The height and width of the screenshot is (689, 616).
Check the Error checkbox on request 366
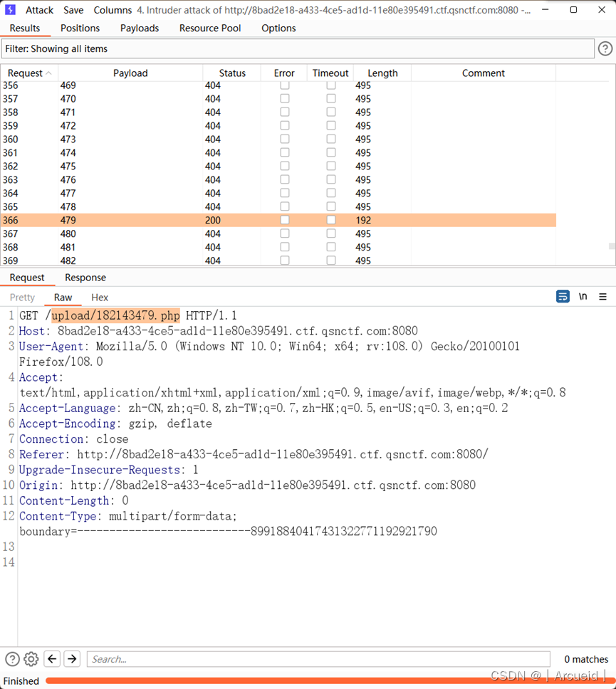284,220
